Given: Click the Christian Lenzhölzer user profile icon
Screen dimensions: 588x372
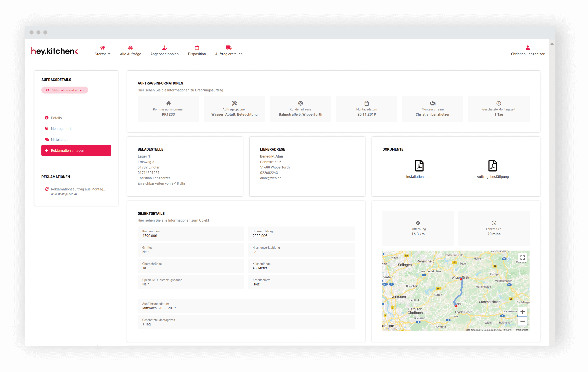Looking at the screenshot, I should coord(527,48).
